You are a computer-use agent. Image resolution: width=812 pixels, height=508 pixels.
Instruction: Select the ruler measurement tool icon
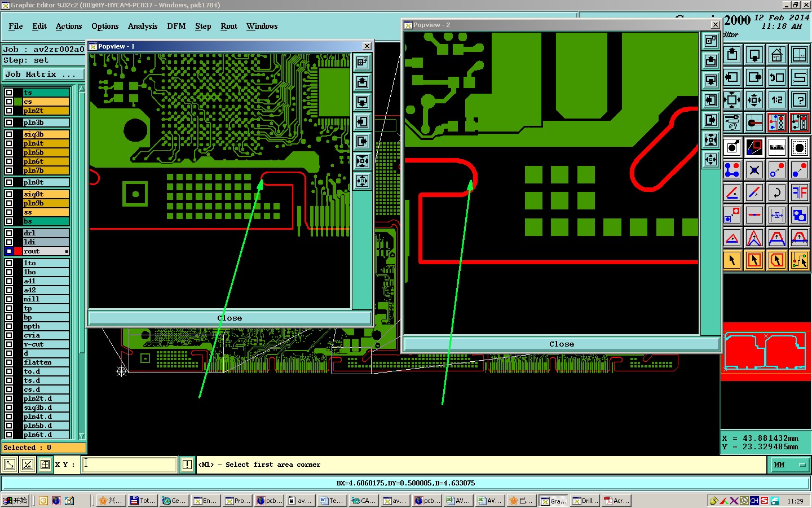coord(777,147)
